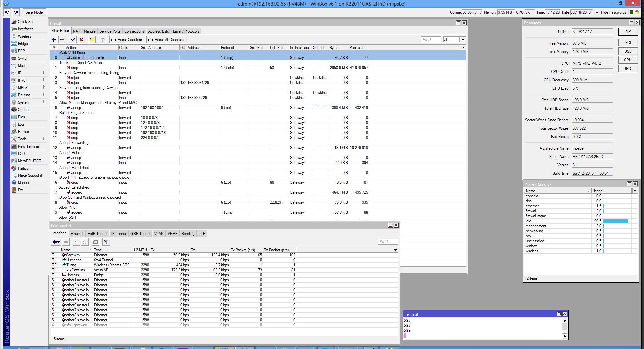Click firewall Find input field

pyautogui.click(x=431, y=40)
